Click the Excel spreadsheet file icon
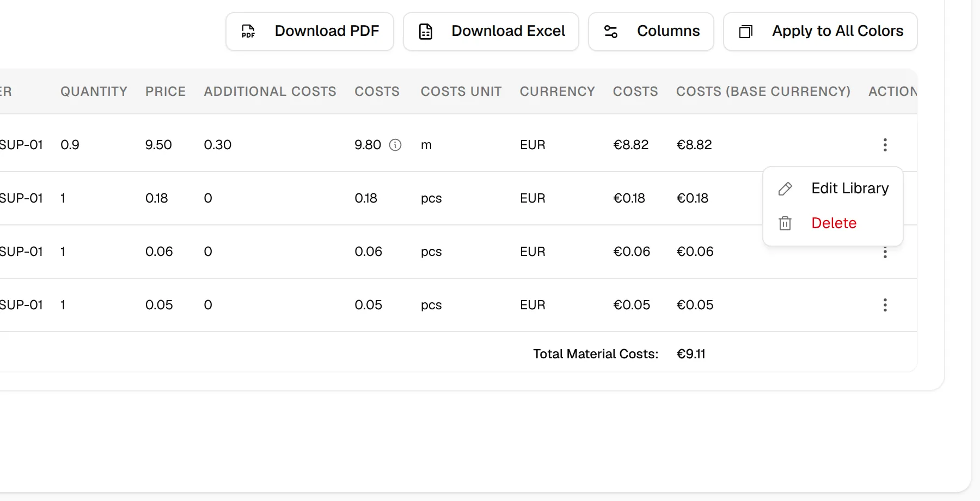This screenshot has width=980, height=501. pos(426,32)
